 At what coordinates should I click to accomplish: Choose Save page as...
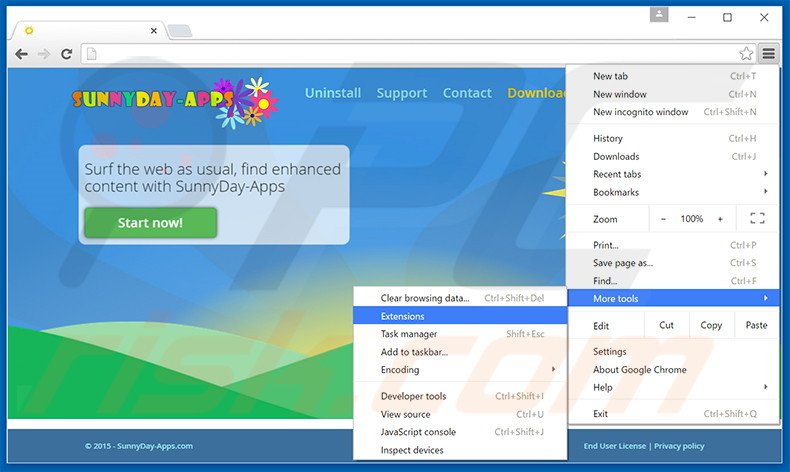pos(674,263)
